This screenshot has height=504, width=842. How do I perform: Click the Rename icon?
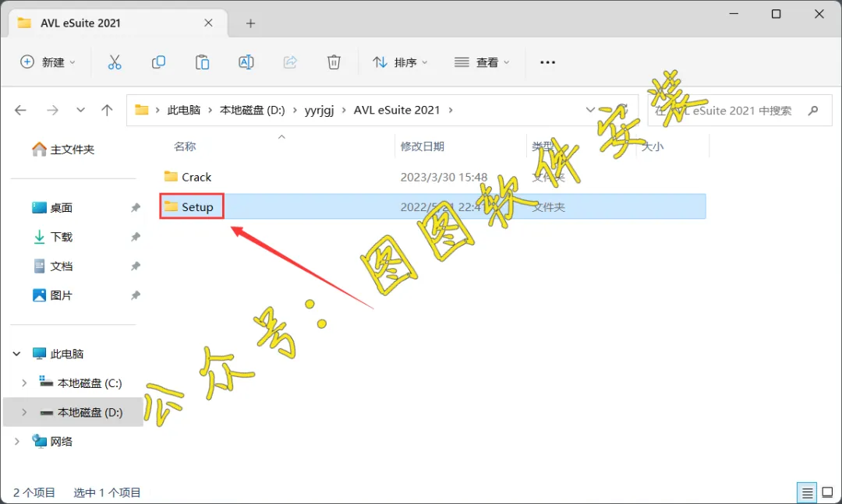coord(246,62)
